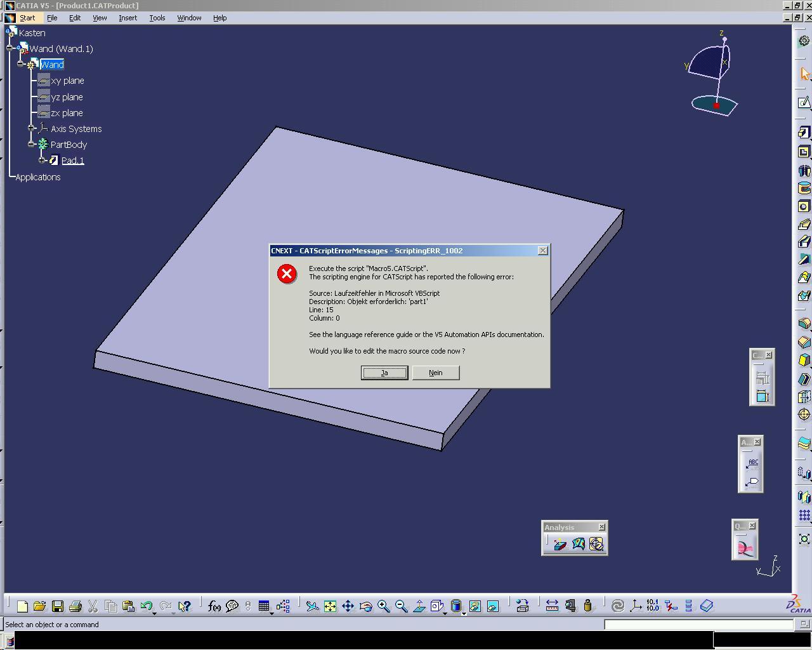Select the highlighted Wand part node

point(52,65)
